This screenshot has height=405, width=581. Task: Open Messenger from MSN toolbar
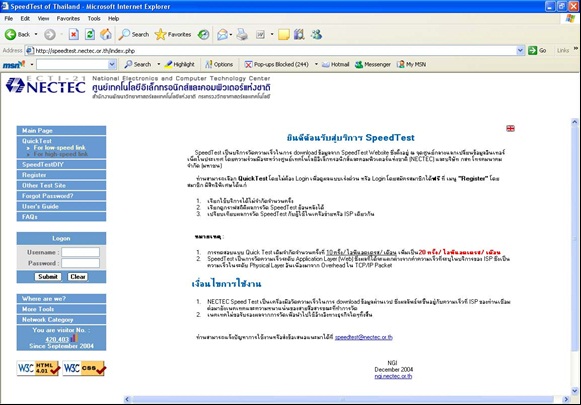click(373, 64)
